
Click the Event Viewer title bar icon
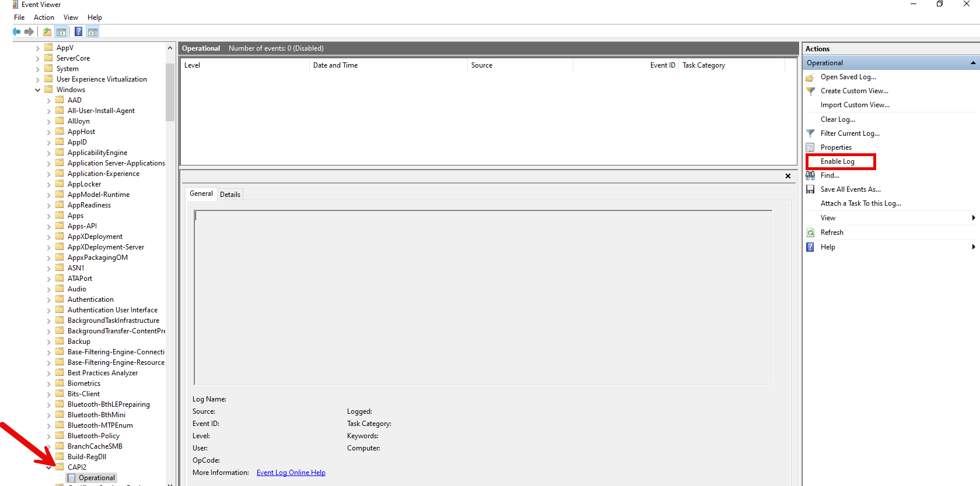point(15,5)
